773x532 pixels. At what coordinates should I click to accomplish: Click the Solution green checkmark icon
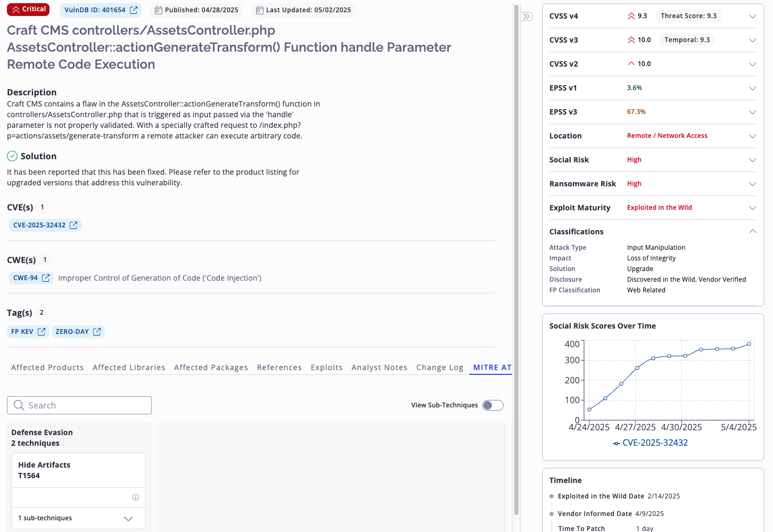tap(12, 156)
